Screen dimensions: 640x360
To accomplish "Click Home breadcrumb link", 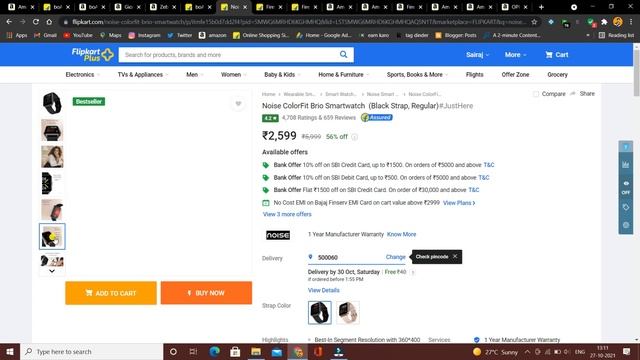I will (269, 94).
